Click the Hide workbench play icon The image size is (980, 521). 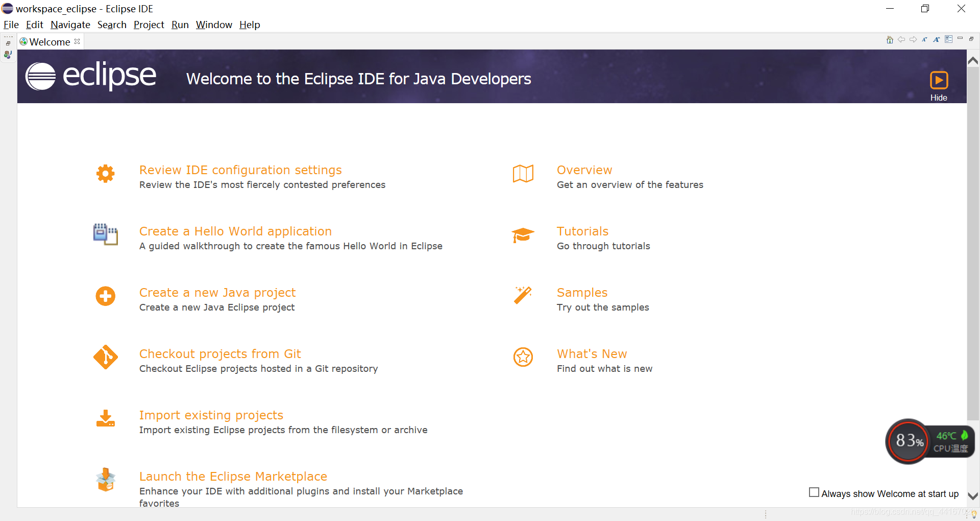(939, 80)
